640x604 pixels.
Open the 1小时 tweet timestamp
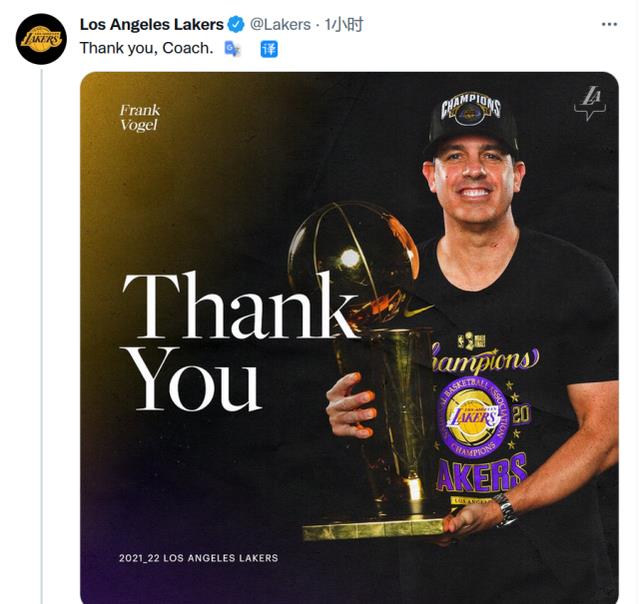[x=343, y=24]
